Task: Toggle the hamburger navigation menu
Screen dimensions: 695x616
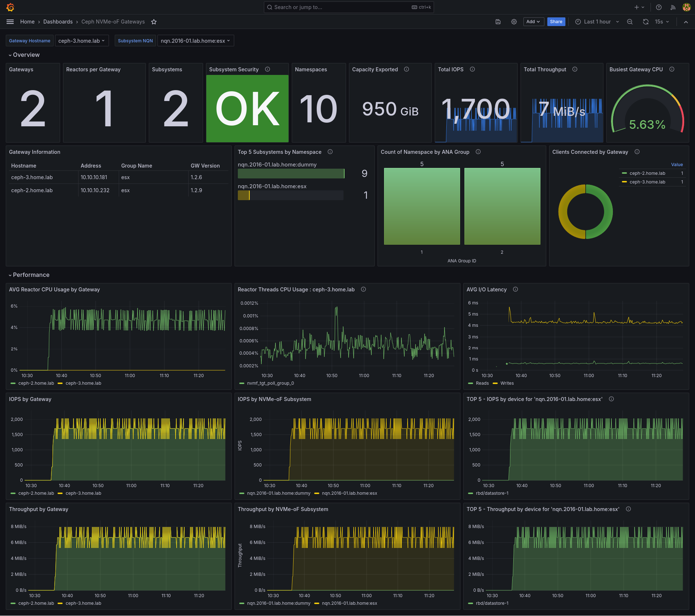Action: coord(10,22)
